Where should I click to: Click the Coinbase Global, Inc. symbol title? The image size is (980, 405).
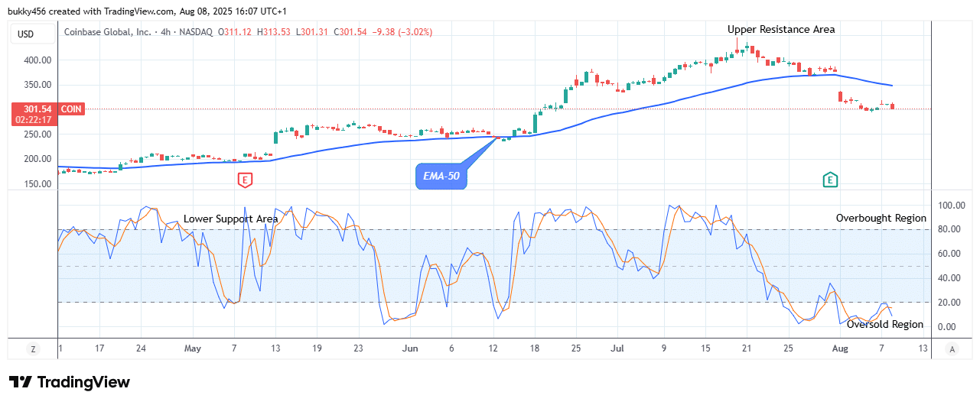pyautogui.click(x=109, y=32)
